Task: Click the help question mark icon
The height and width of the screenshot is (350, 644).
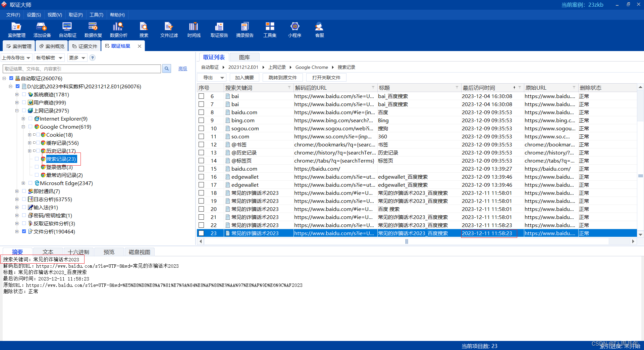Action: [93, 58]
